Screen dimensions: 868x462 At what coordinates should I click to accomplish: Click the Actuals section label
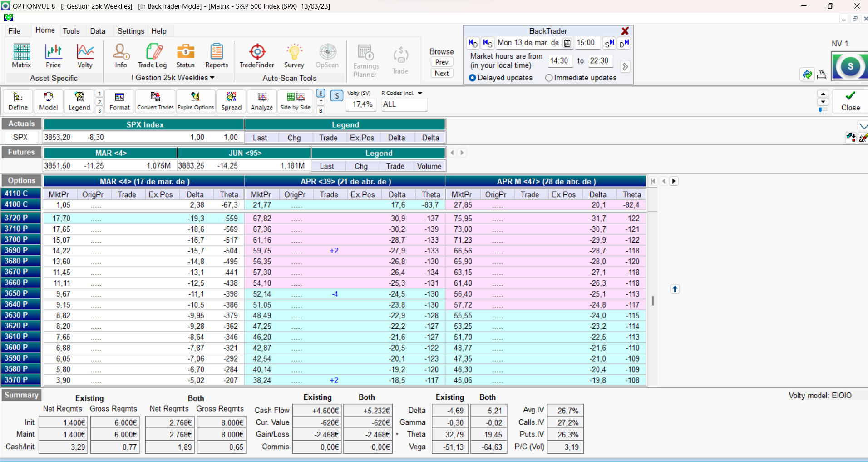tap(21, 124)
